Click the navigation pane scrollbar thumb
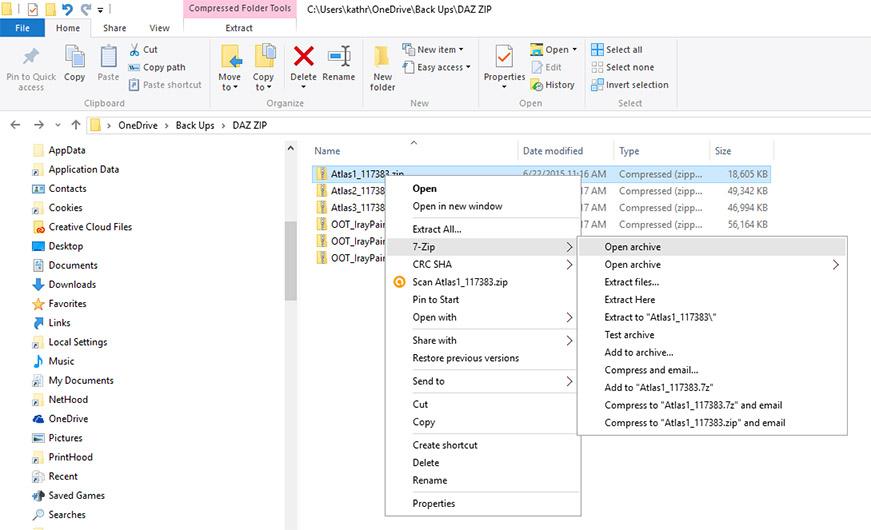 pos(291,260)
